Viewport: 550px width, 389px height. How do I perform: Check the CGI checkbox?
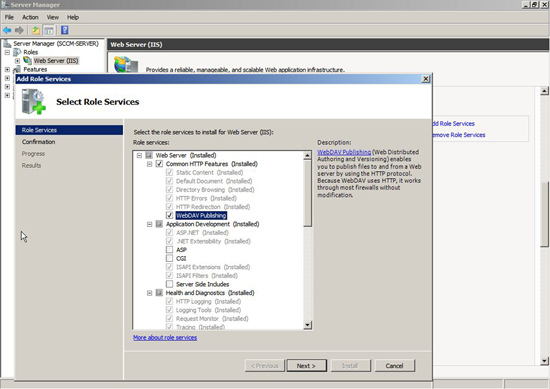tap(169, 259)
